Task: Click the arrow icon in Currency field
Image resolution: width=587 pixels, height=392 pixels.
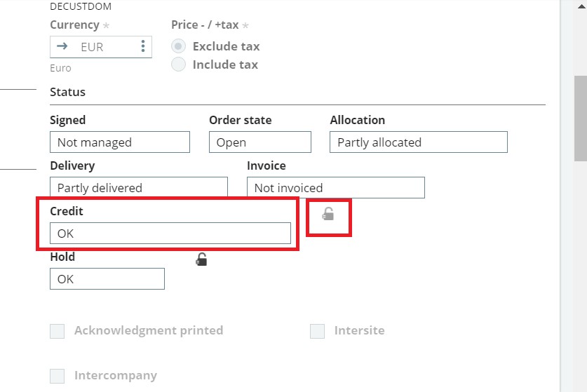Action: [62, 46]
